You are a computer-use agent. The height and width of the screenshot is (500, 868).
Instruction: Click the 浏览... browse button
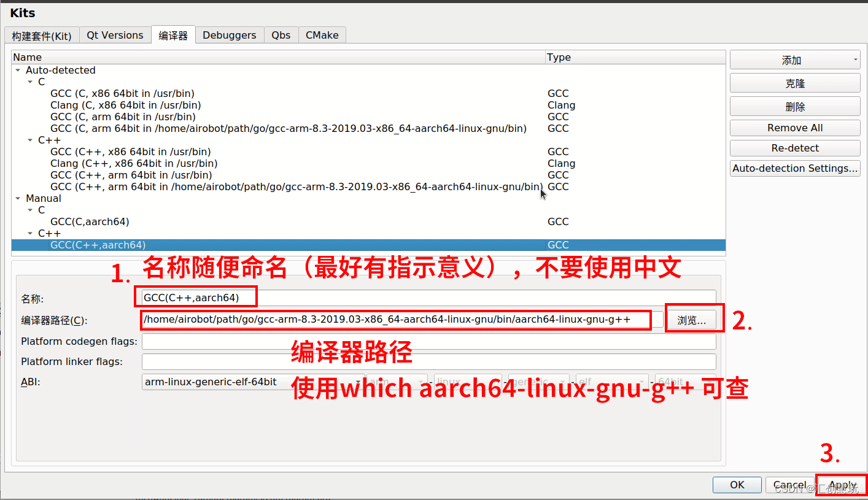point(692,320)
